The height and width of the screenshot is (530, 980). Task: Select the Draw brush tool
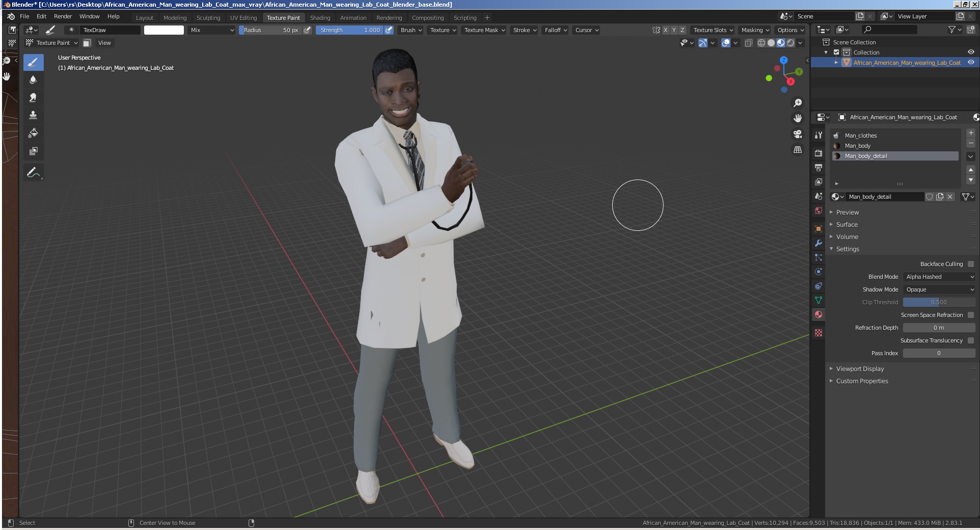click(x=33, y=63)
